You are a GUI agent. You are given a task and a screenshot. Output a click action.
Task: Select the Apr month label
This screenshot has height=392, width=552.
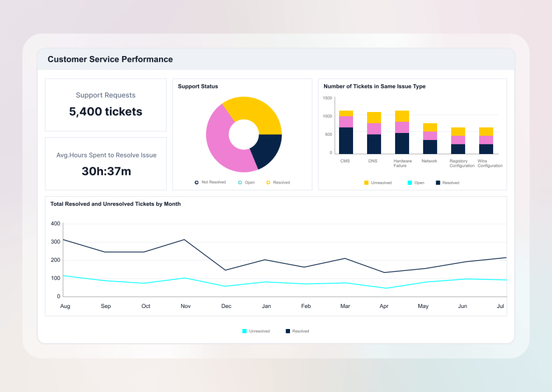pos(384,306)
